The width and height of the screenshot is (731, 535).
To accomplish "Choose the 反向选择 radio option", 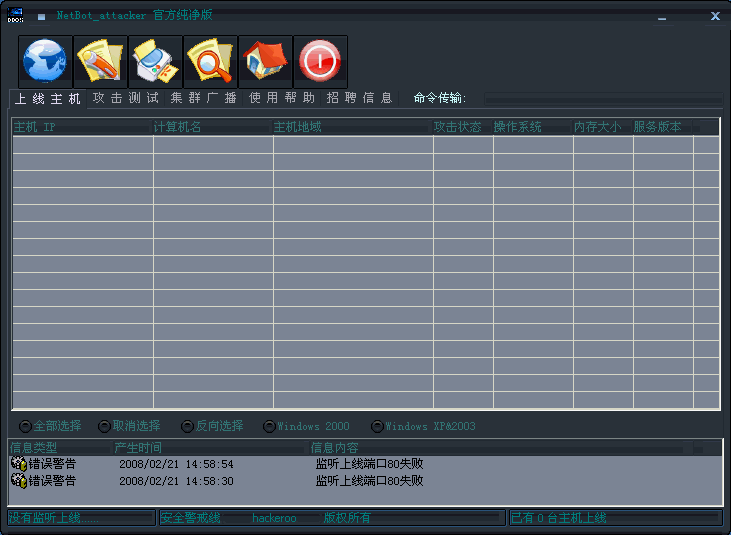I will (188, 426).
